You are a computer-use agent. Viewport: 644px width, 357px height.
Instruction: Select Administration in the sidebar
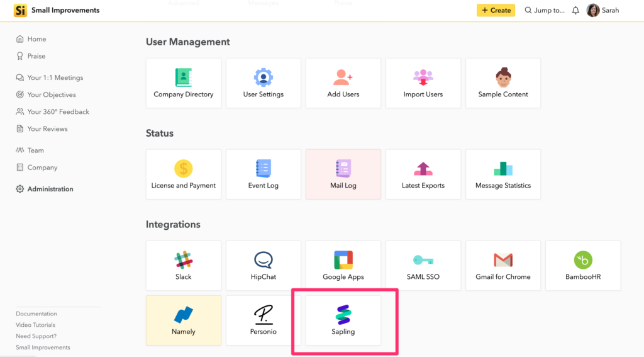pyautogui.click(x=45, y=189)
